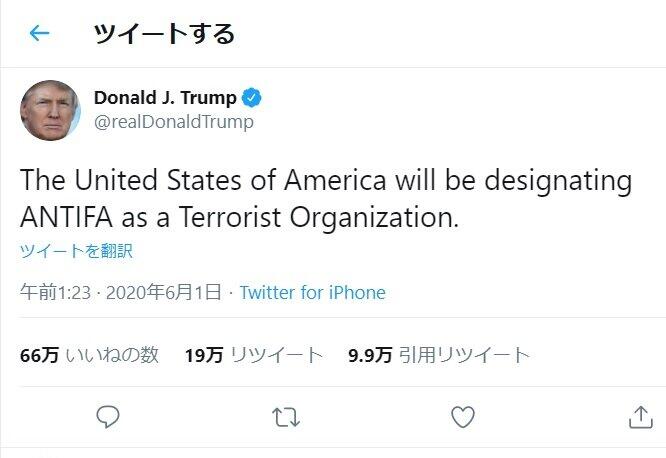View the 66万 いいねの数 likes list
This screenshot has height=458, width=666.
90,355
